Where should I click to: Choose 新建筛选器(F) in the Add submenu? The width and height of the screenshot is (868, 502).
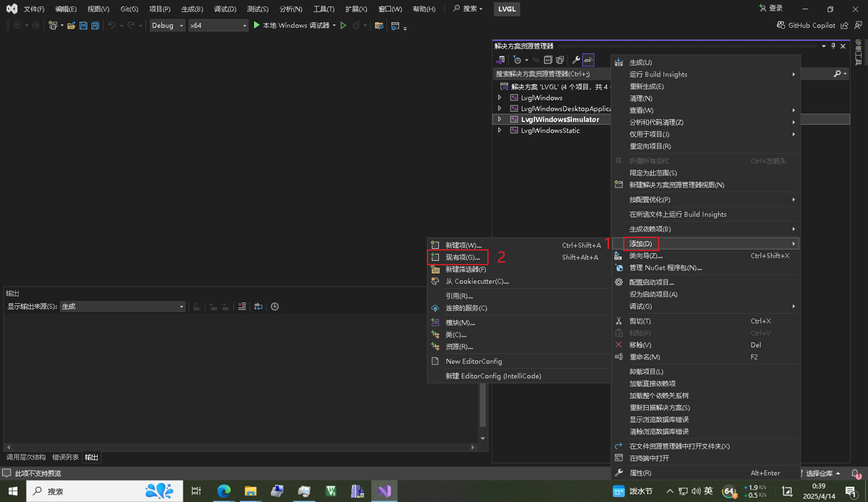(519, 269)
